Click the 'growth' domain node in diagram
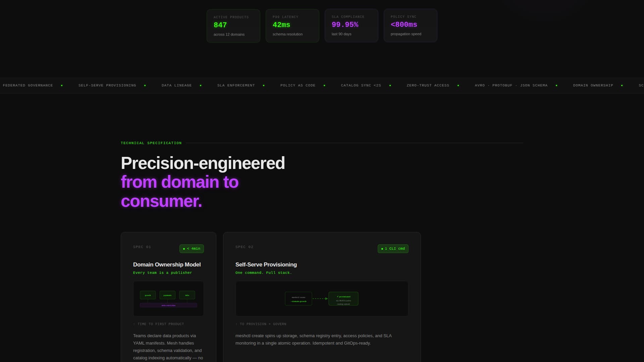Image resolution: width=644 pixels, height=362 pixels. [x=148, y=295]
